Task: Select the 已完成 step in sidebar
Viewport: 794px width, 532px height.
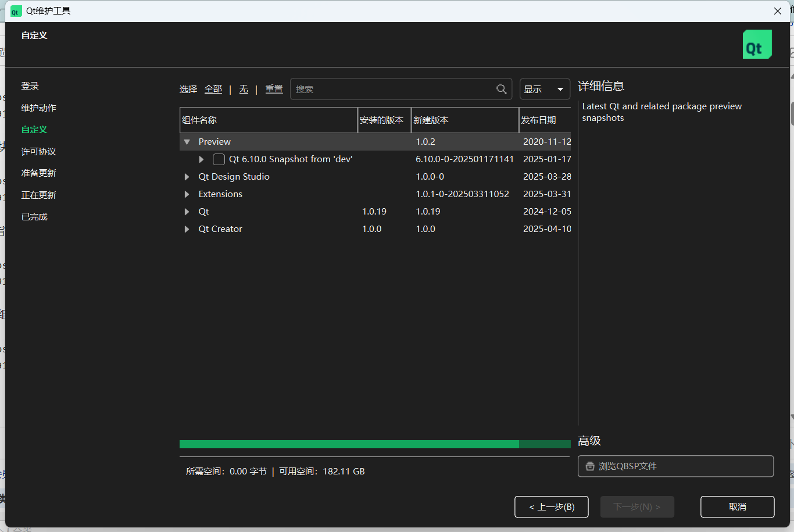Action: (x=34, y=217)
